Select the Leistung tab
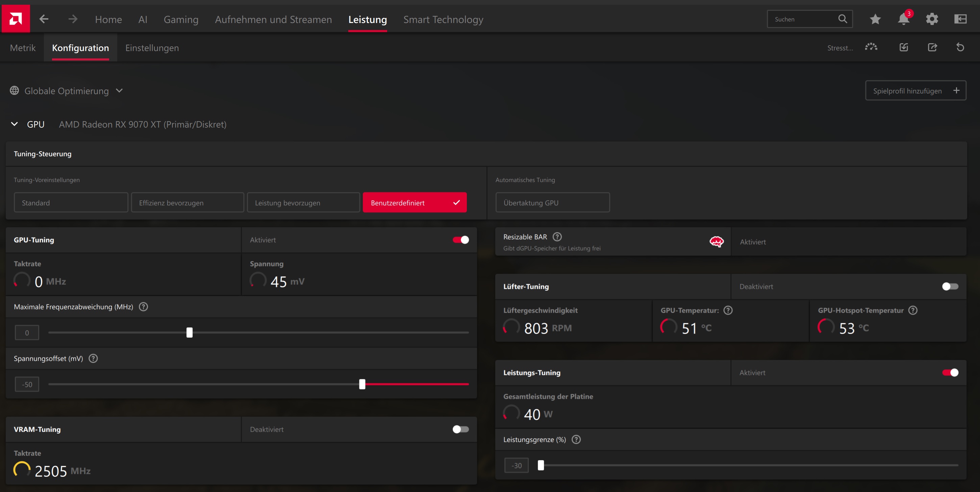980x492 pixels. point(368,19)
